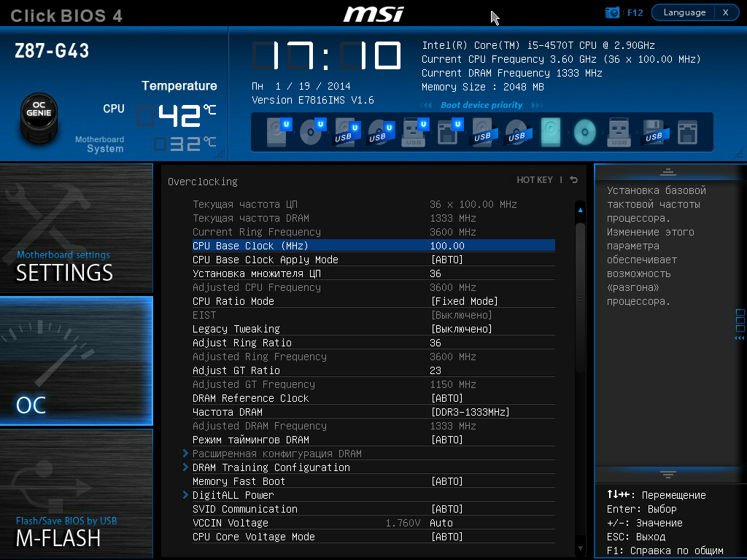
Task: Select the last network boot device icon
Action: (687, 132)
